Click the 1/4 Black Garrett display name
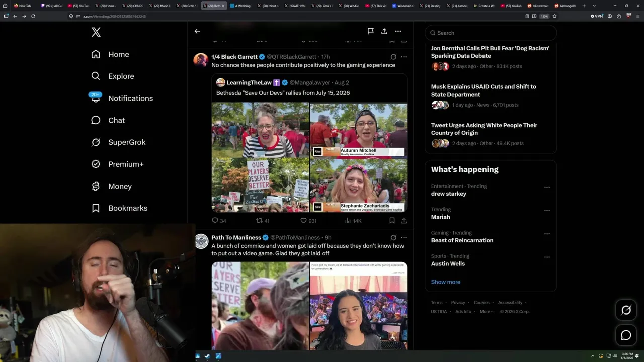The image size is (644, 362). coord(234,57)
